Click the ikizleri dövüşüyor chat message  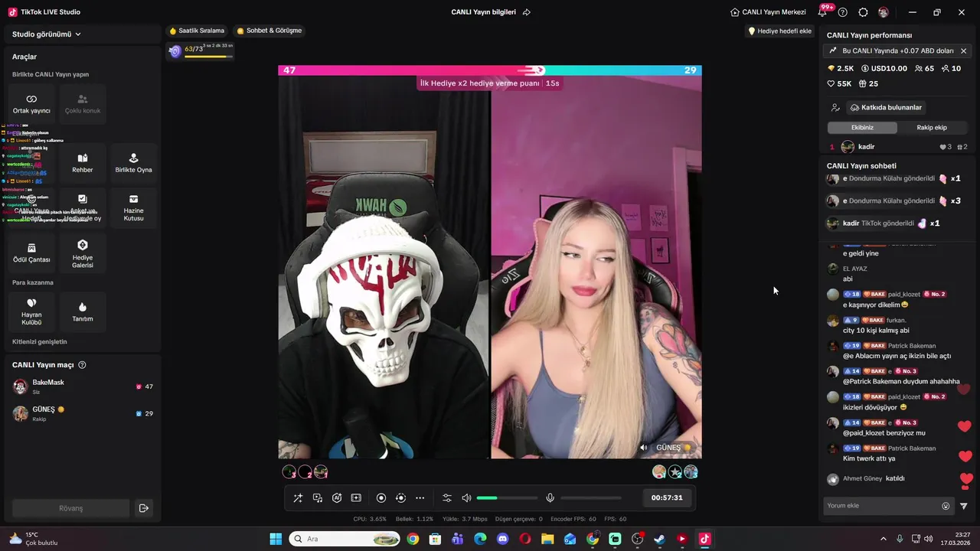click(x=874, y=407)
